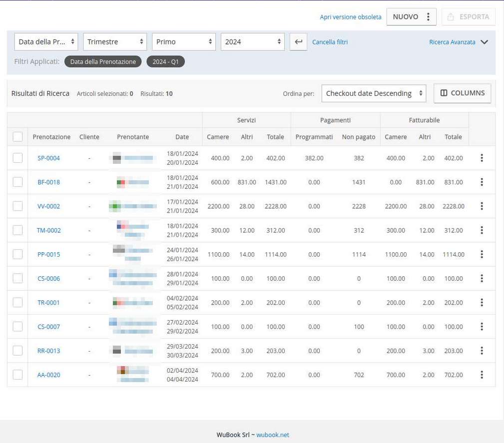This screenshot has width=504, height=443.
Task: Open row actions menu for CS-0007
Action: pos(482,327)
